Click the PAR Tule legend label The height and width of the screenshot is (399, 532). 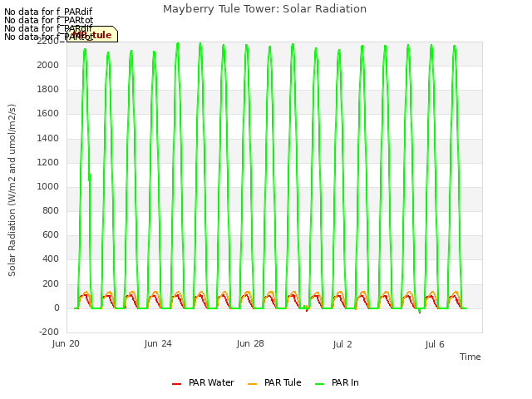point(283,382)
